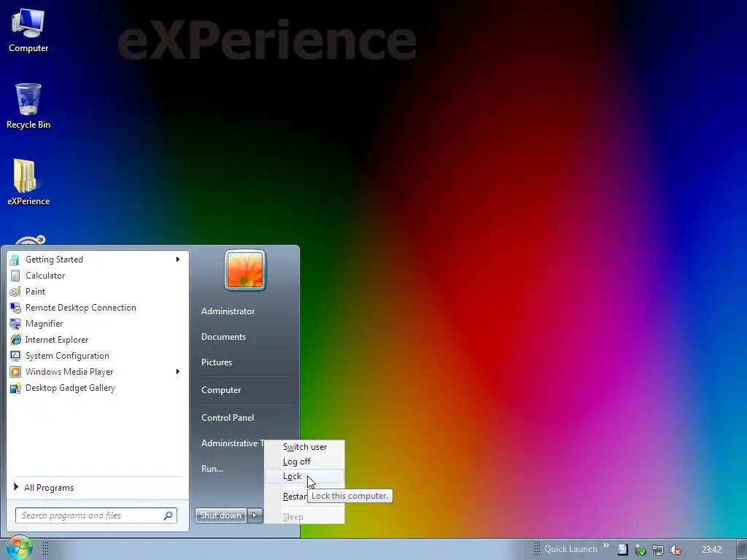747x560 pixels.
Task: Choose Switch user from power menu
Action: pos(305,447)
